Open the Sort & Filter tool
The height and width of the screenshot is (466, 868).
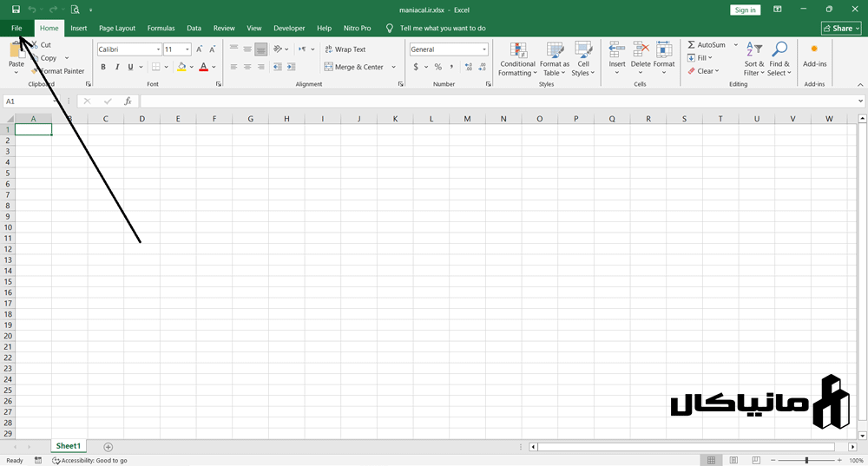coord(754,50)
